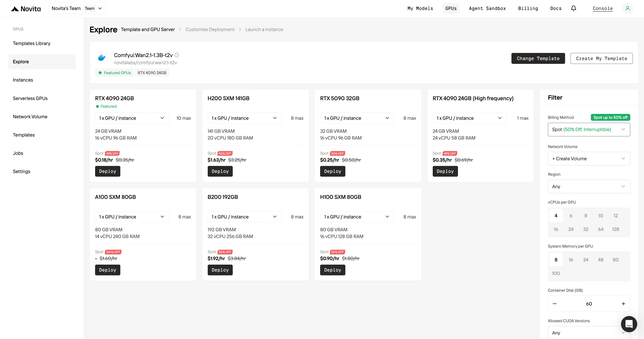Click Customize Deployment breadcrumb step

click(210, 30)
